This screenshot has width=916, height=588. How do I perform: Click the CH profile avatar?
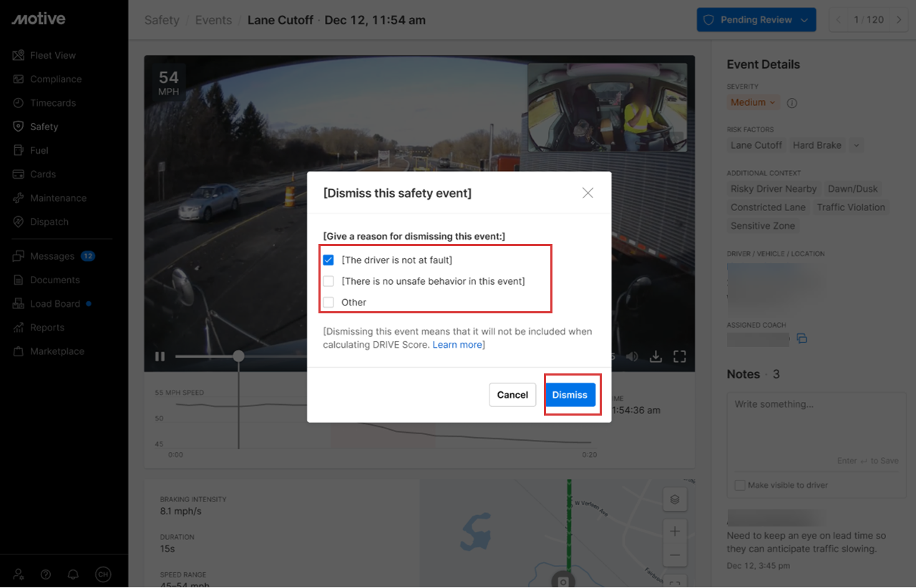pos(103,574)
